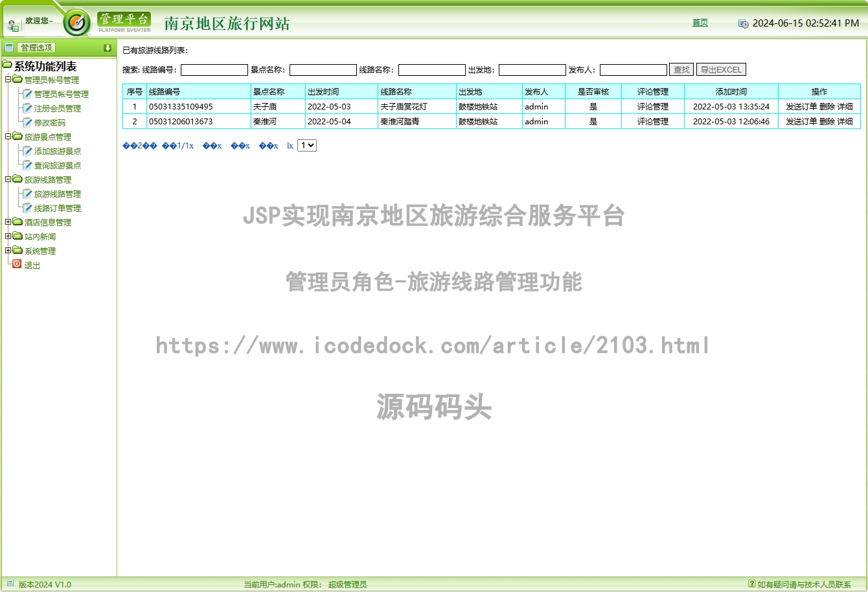Click the red power icon beside 退出
Image resolution: width=868 pixels, height=592 pixels.
17,264
